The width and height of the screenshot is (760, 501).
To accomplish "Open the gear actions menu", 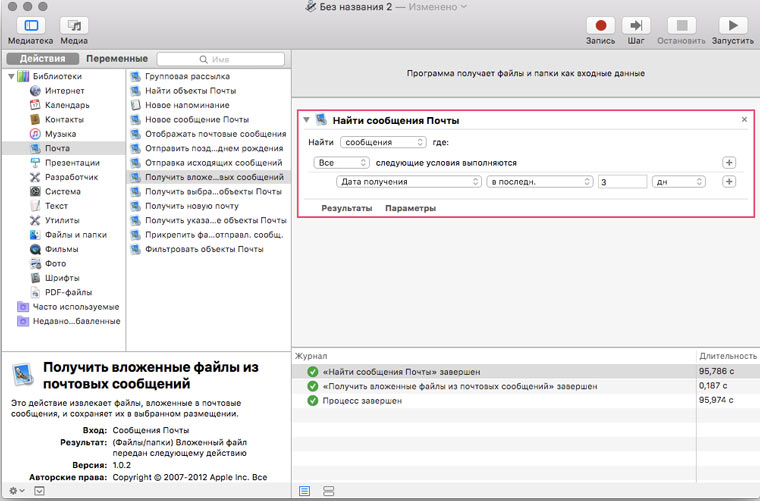I will tap(16, 491).
